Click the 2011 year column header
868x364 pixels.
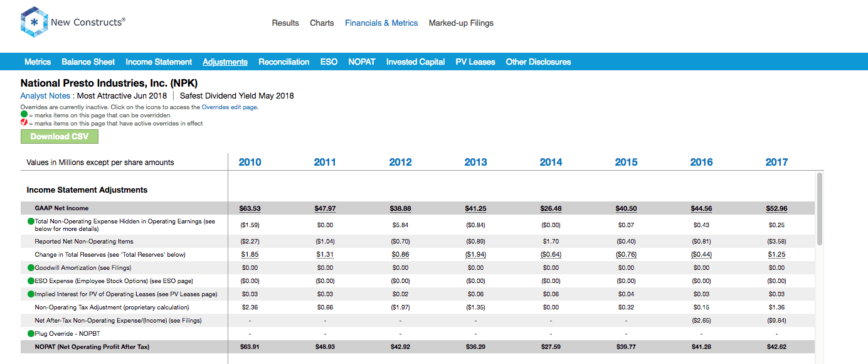point(325,162)
